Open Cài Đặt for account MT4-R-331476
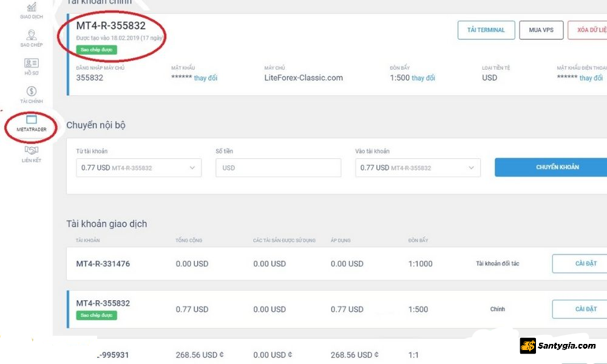This screenshot has height=364, width=607. click(580, 263)
